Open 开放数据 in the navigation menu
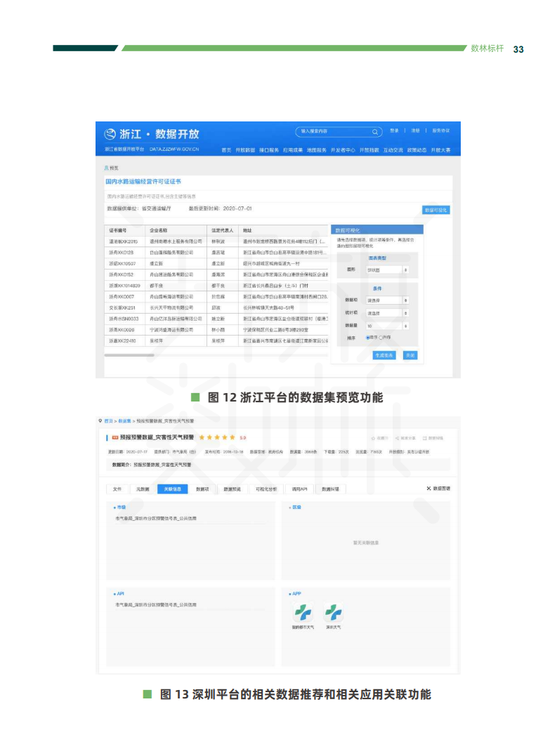This screenshot has width=557, height=756. (x=244, y=150)
